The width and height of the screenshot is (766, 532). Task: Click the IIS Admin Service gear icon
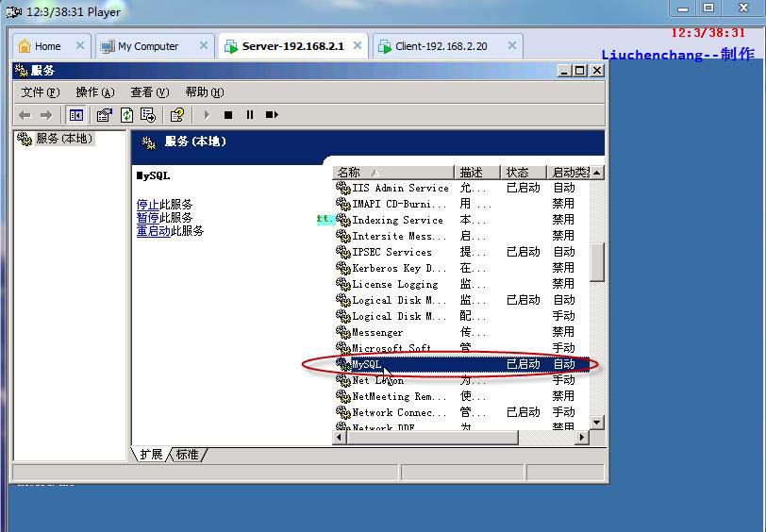pyautogui.click(x=343, y=188)
